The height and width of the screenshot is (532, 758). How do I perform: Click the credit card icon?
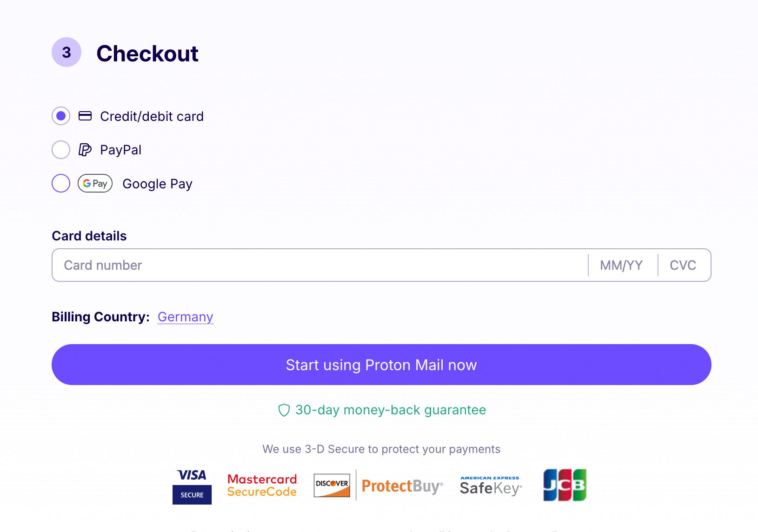tap(85, 116)
